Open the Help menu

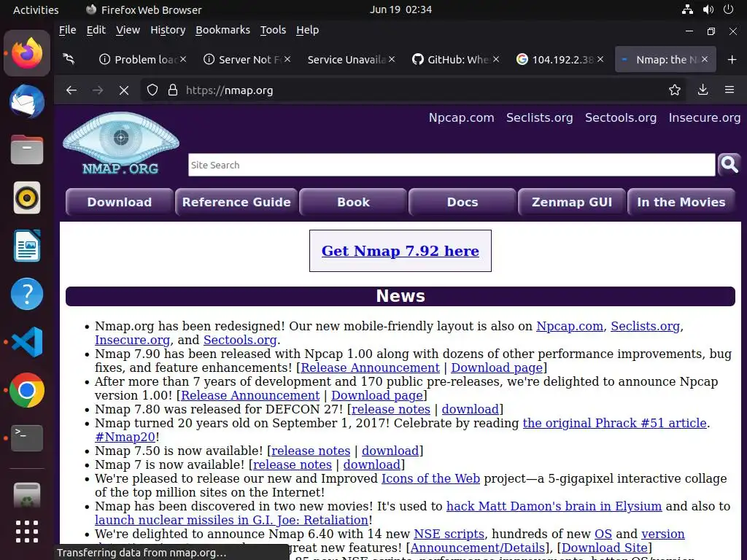[x=307, y=30]
